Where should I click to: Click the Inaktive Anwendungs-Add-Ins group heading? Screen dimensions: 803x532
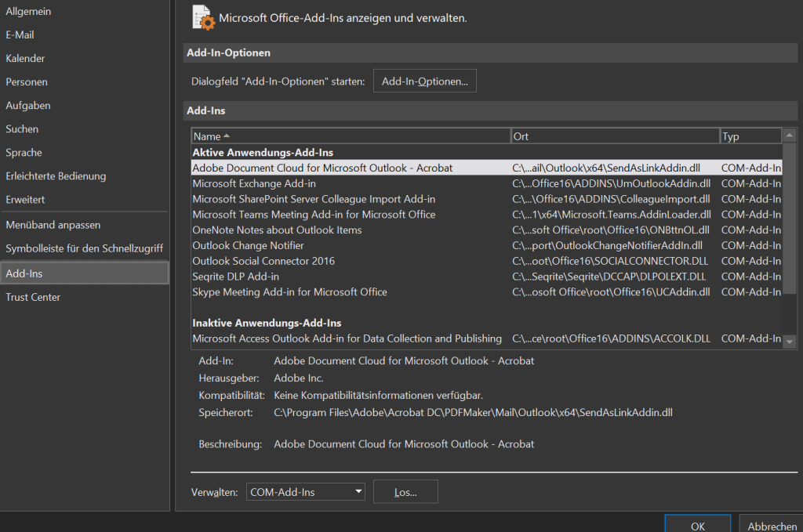pos(267,324)
